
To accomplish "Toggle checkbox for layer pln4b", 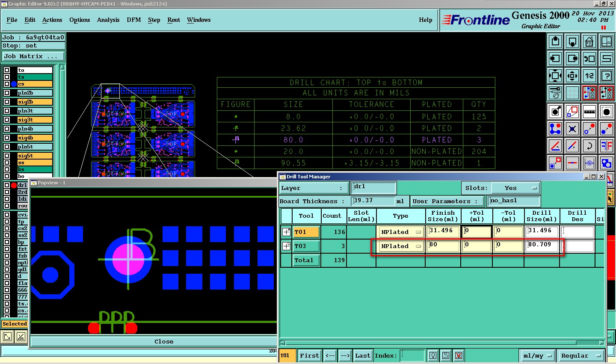I will [x=7, y=129].
